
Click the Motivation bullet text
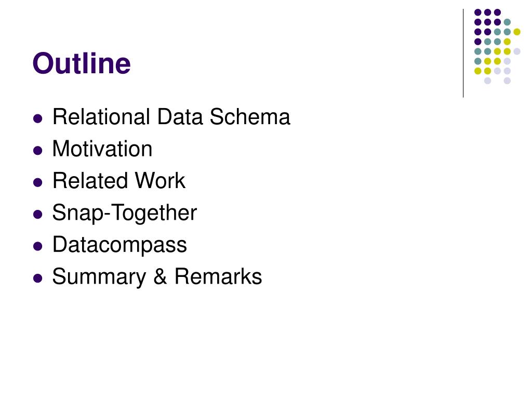click(x=102, y=149)
